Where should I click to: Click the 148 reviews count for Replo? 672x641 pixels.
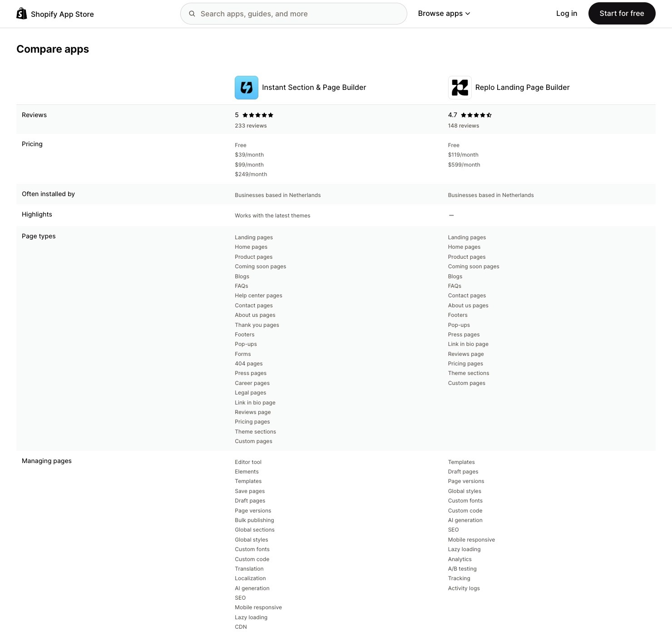click(x=463, y=125)
